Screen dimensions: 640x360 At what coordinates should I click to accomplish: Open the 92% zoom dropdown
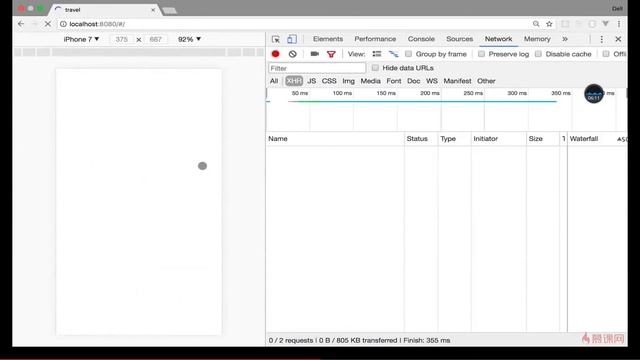189,39
